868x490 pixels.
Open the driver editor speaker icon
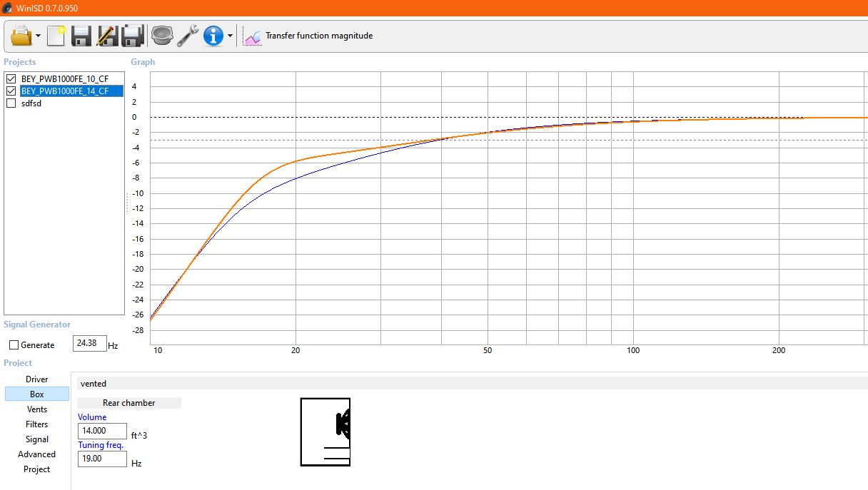pyautogui.click(x=162, y=36)
